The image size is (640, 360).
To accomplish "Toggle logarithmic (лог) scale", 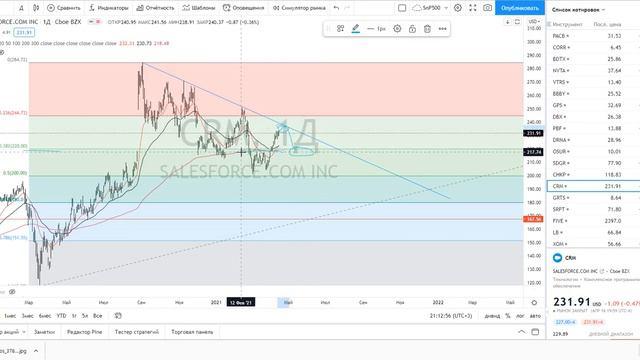I will (520, 316).
